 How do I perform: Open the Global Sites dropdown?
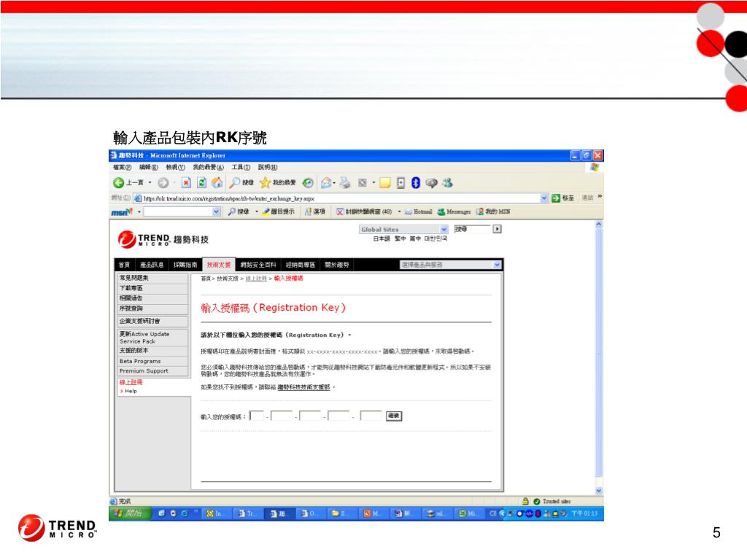click(x=403, y=230)
